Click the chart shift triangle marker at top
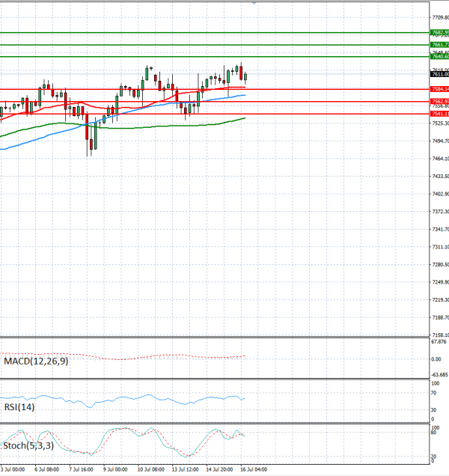The height and width of the screenshot is (476, 449). pyautogui.click(x=254, y=3)
